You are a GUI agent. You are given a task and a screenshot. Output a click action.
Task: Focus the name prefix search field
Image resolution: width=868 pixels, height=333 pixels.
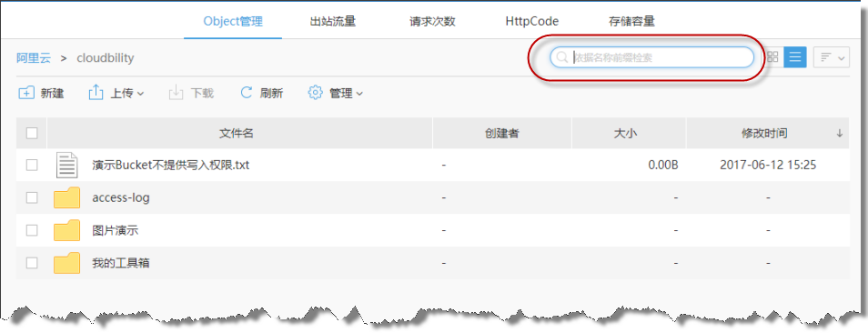coord(651,57)
